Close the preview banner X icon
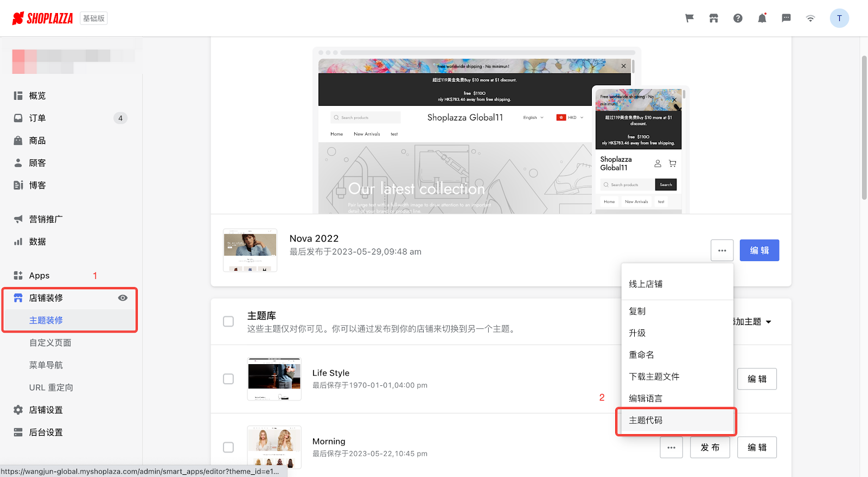 pos(623,66)
